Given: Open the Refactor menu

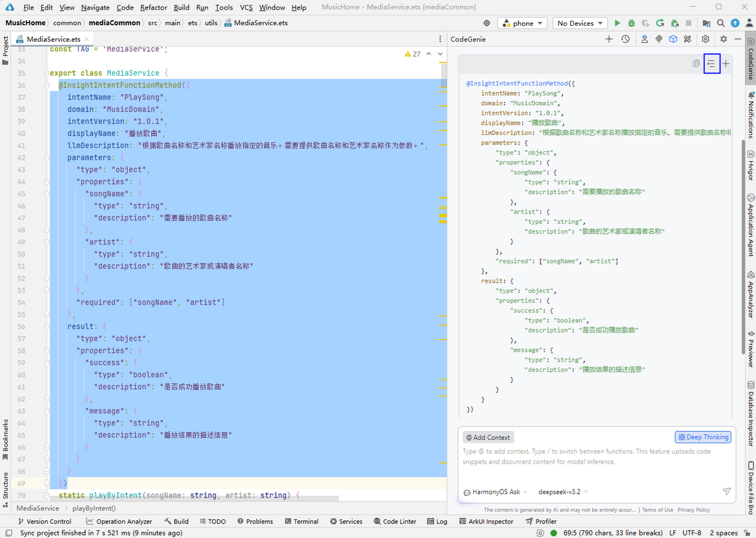Looking at the screenshot, I should click(x=154, y=8).
